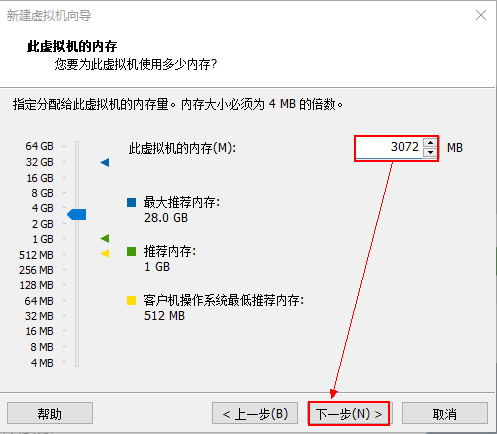Click the memory slider handle
This screenshot has width=497, height=434.
[77, 214]
